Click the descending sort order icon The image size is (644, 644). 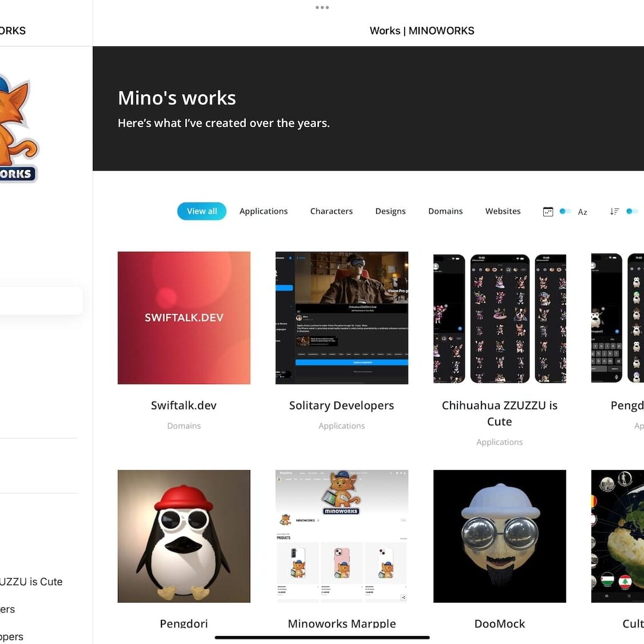(x=614, y=212)
